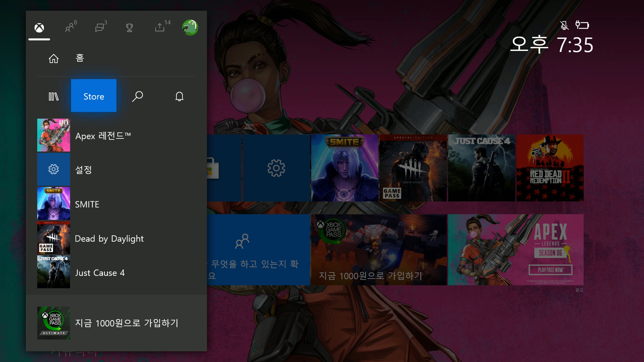Image resolution: width=644 pixels, height=362 pixels.
Task: Open the Search magnifier icon
Action: coord(137,96)
